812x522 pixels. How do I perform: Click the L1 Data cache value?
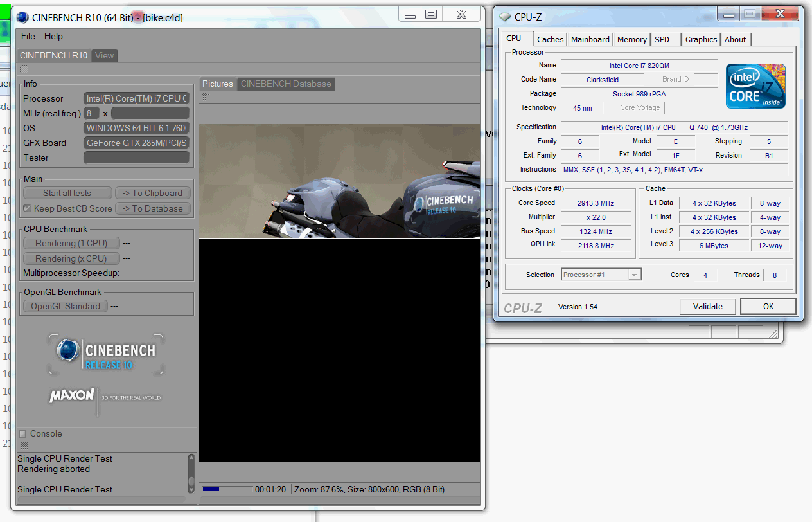pos(714,203)
